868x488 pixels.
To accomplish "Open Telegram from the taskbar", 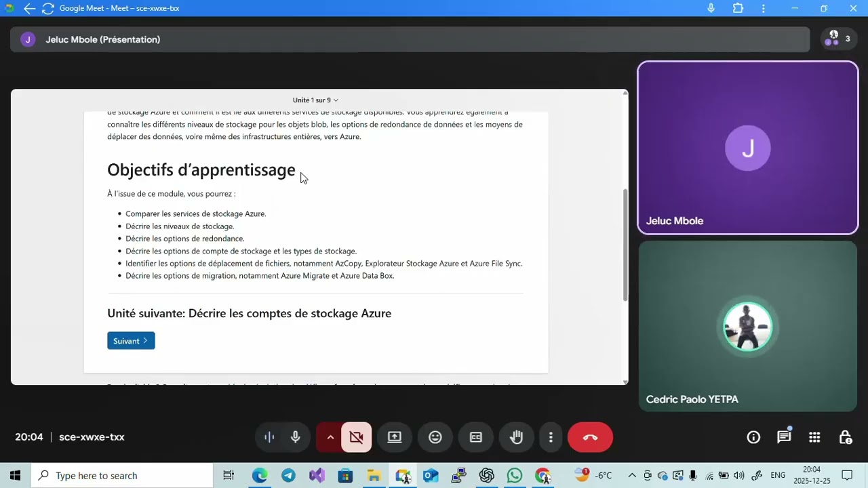I will 288,475.
